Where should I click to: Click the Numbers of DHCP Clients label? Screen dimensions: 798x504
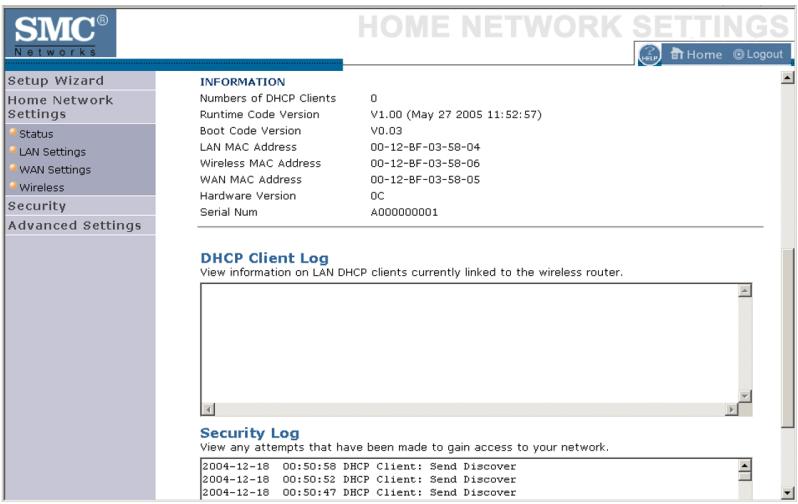(268, 98)
